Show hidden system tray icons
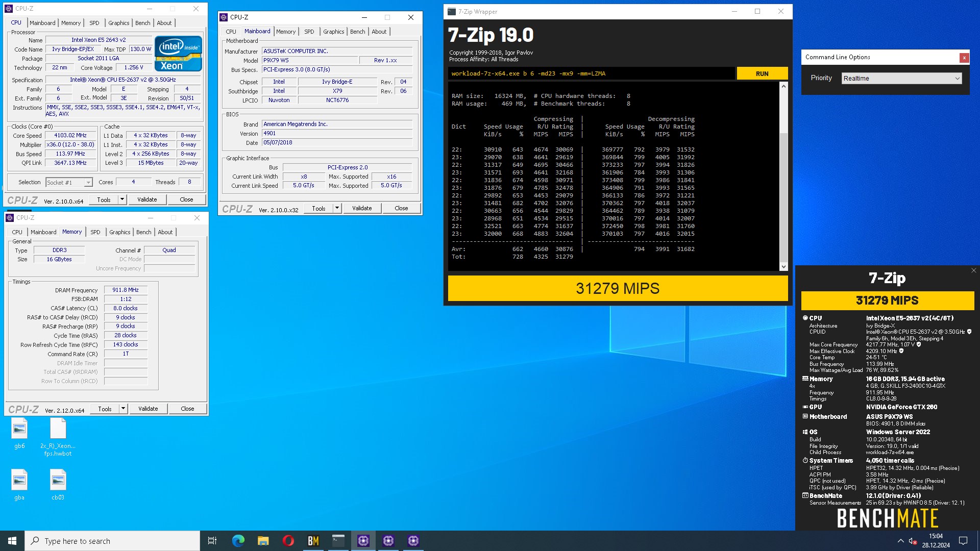The image size is (980, 551). tap(900, 541)
